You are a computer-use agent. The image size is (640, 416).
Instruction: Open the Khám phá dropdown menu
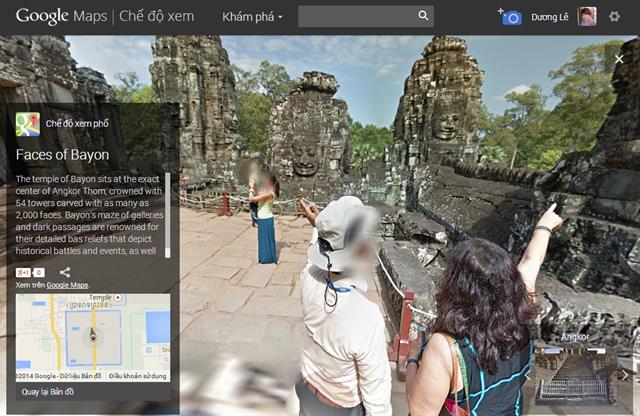coord(252,17)
